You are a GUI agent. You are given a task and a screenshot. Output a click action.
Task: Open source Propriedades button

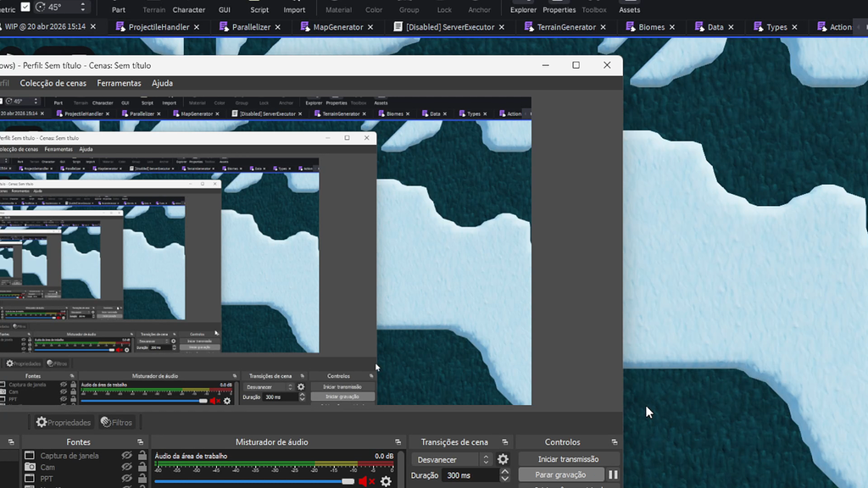tap(63, 422)
